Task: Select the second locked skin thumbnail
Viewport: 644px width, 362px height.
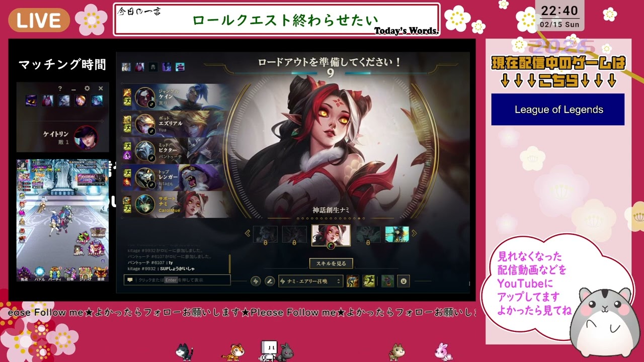Action: click(x=294, y=234)
